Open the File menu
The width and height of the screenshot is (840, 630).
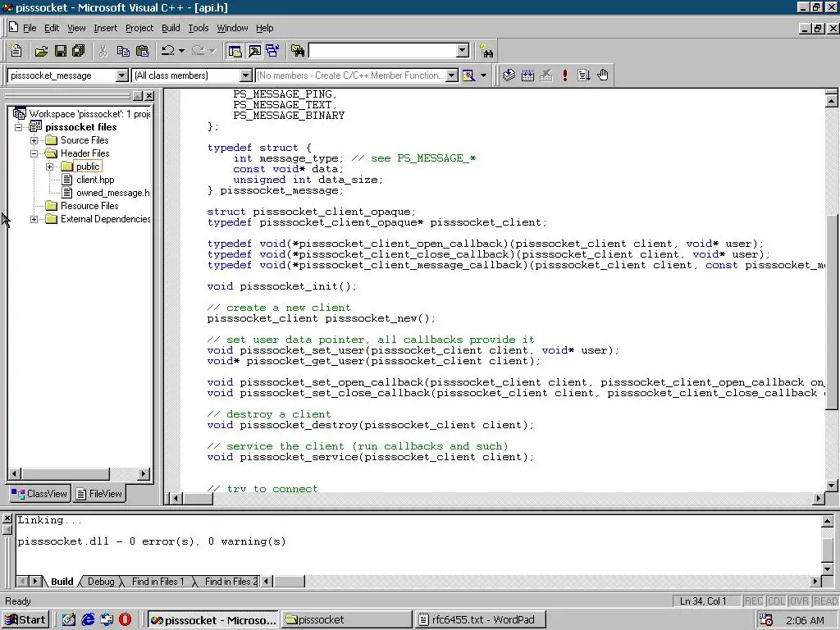30,28
